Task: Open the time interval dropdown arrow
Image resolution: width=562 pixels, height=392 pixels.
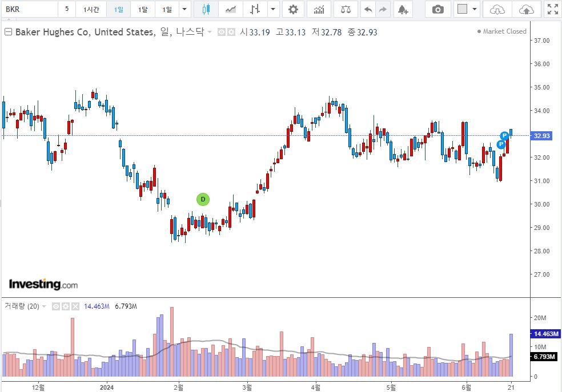Action: (x=184, y=9)
